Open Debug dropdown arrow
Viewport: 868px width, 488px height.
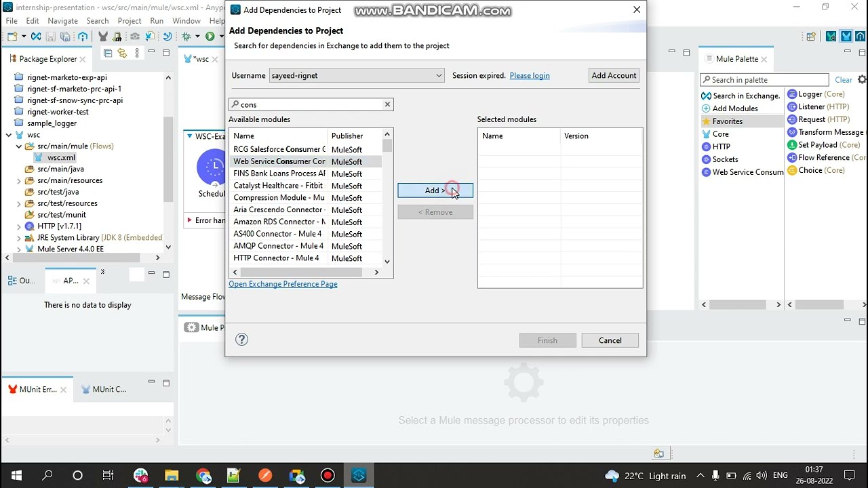click(197, 36)
